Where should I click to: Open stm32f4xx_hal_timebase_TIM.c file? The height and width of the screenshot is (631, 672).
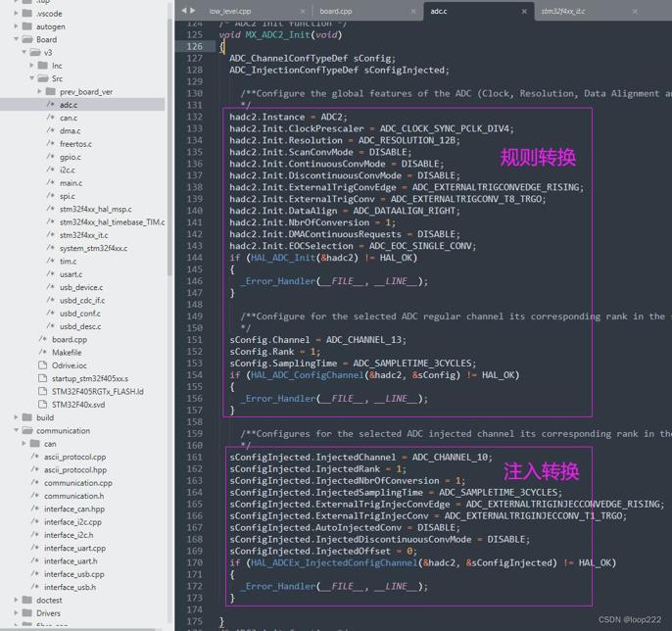pos(112,222)
